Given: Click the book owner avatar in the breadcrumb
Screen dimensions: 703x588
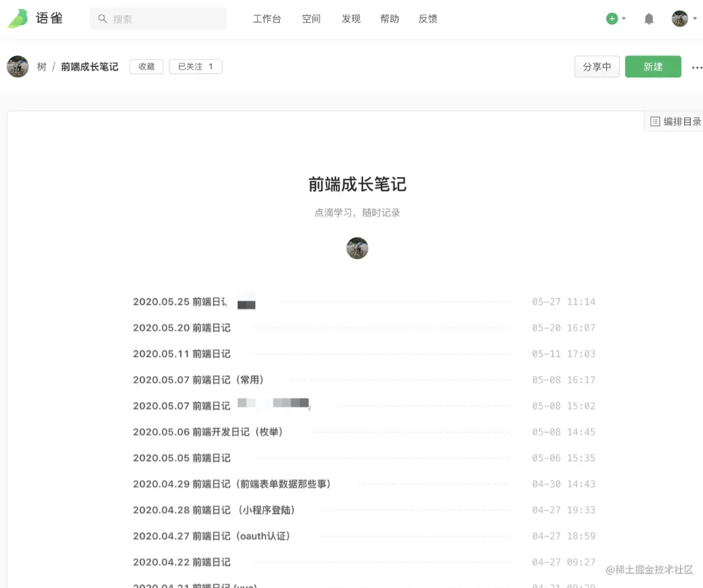Looking at the screenshot, I should tap(17, 67).
